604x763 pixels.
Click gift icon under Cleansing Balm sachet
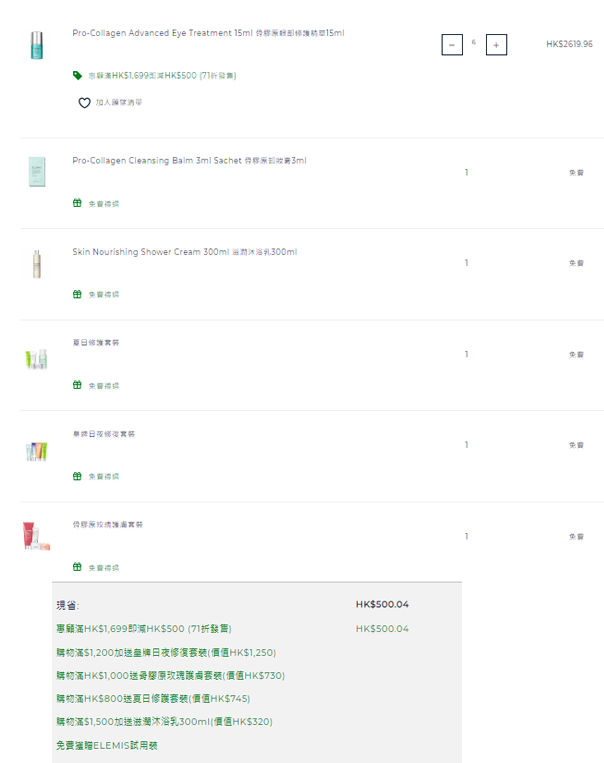[x=77, y=203]
